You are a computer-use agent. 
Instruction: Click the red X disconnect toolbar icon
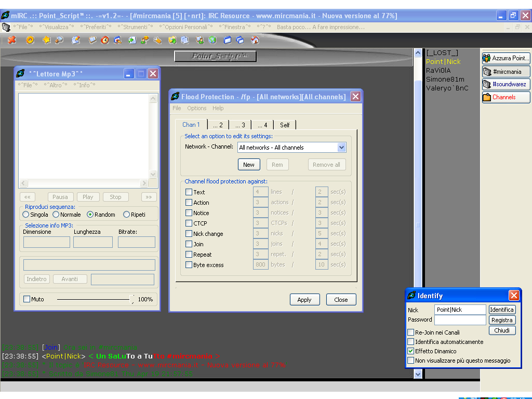click(11, 40)
